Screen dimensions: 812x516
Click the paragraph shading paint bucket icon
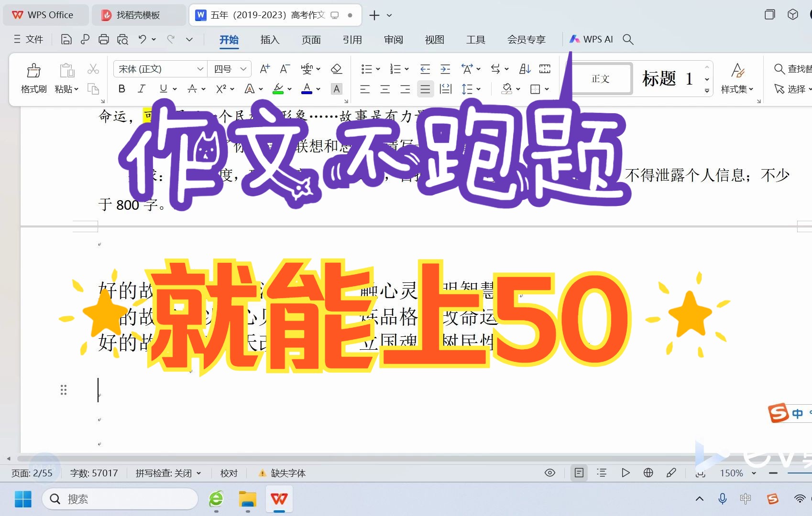506,89
